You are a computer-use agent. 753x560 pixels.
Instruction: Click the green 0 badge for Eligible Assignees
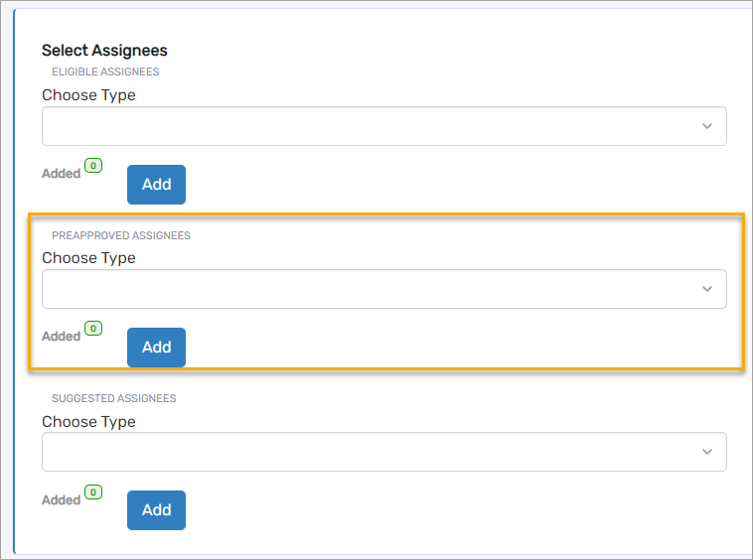(x=93, y=166)
